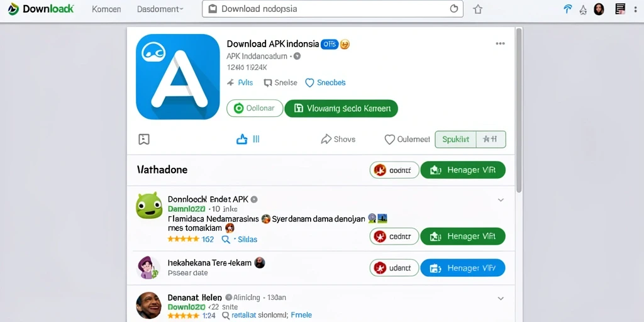Viewport: 644px width, 322px height.
Task: Open the Denanat Helen entry title
Action: [195, 297]
